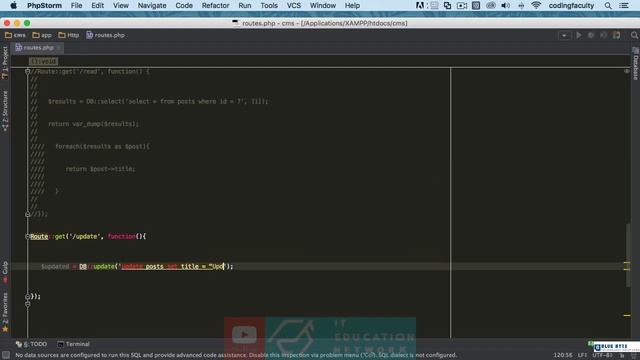Open the Window menu
Image resolution: width=640 pixels, height=360 pixels.
coord(322,6)
